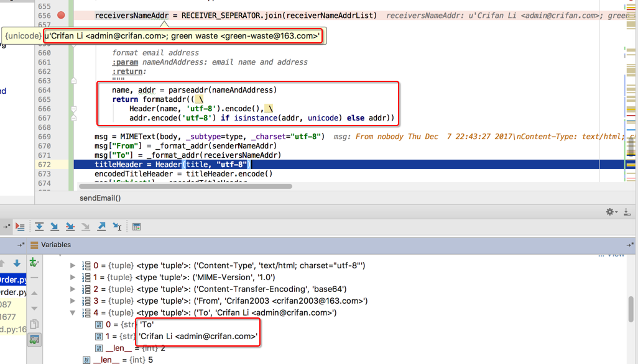Click editor vertical scrollbar thumb

631,147
